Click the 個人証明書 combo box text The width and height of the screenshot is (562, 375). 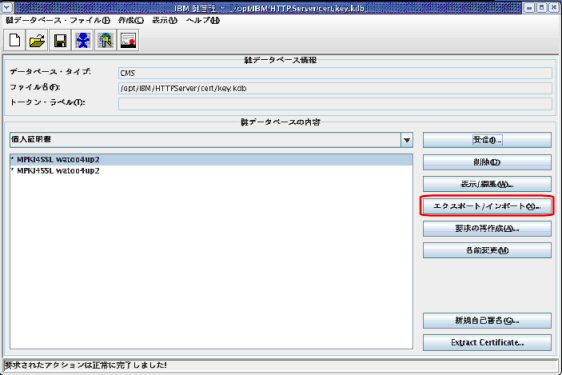(31, 139)
